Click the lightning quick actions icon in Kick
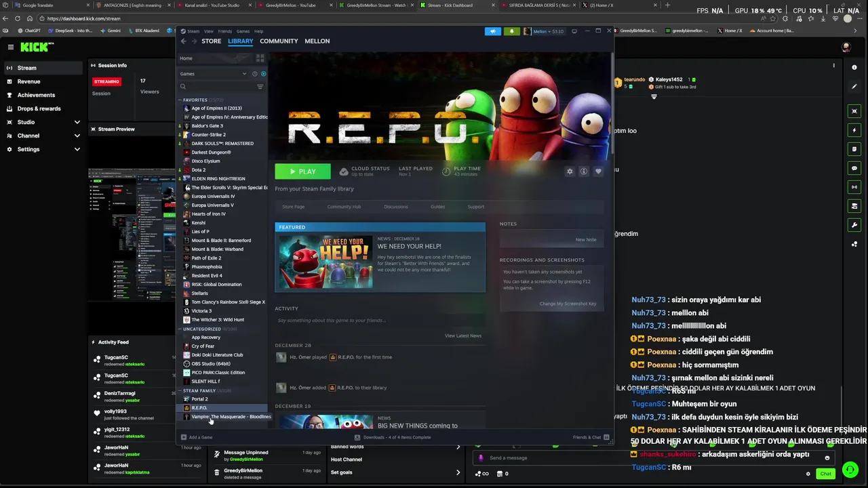 pos(854,130)
